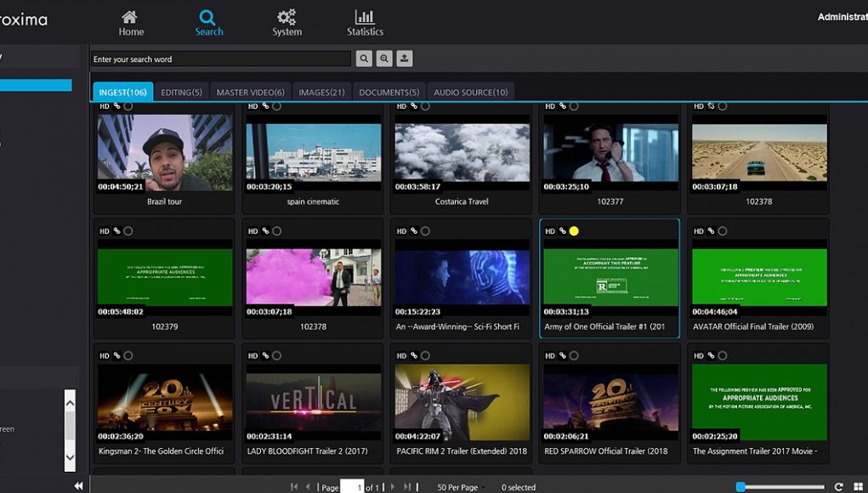Switch to the INGEST(106) tab
The image size is (868, 493).
coord(123,92)
